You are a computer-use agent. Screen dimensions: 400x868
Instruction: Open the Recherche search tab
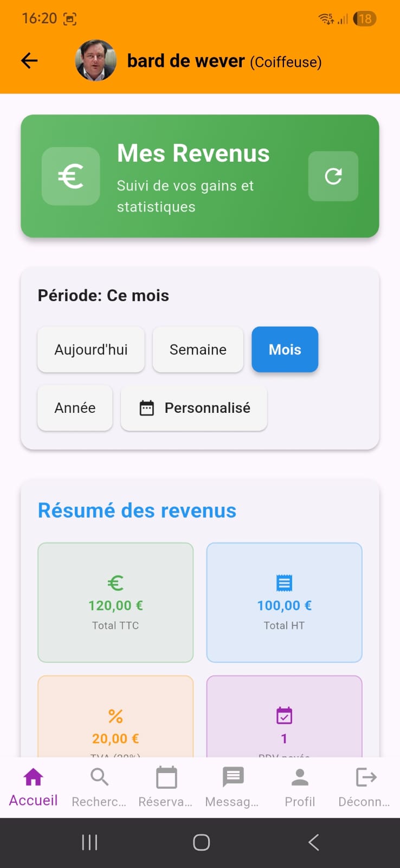point(99,787)
